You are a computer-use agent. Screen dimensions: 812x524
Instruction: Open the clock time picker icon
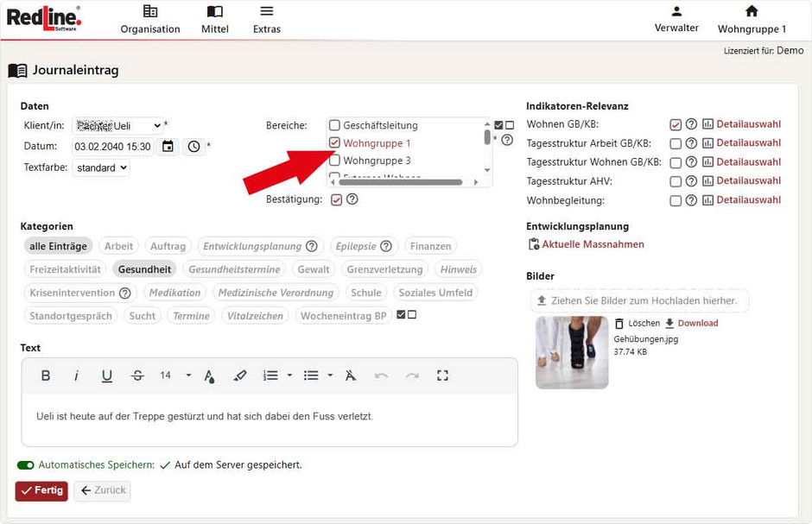click(193, 147)
